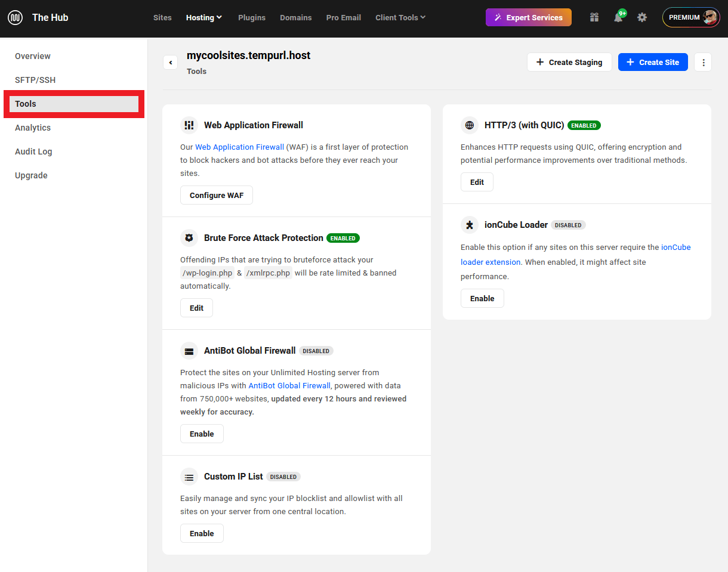Click the blue Create Site button
The width and height of the screenshot is (728, 572).
coord(653,62)
